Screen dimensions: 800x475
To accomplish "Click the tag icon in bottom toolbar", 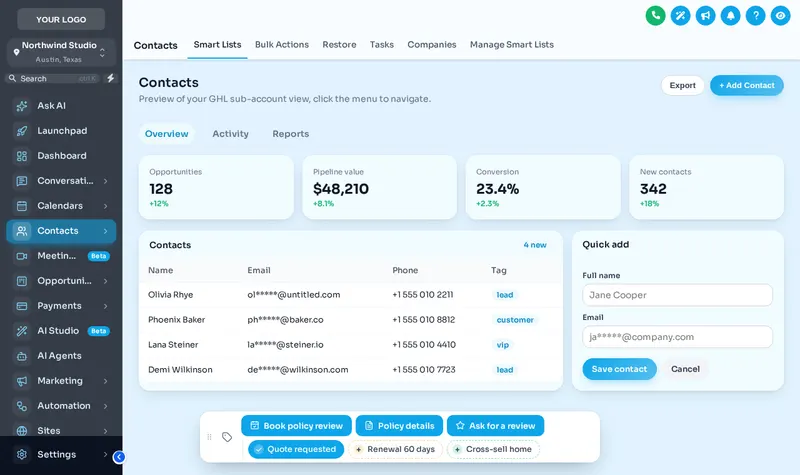I will click(x=227, y=437).
